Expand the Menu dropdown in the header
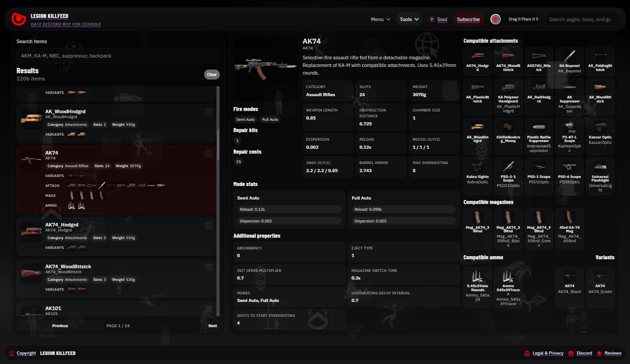630x364 pixels. tap(381, 19)
